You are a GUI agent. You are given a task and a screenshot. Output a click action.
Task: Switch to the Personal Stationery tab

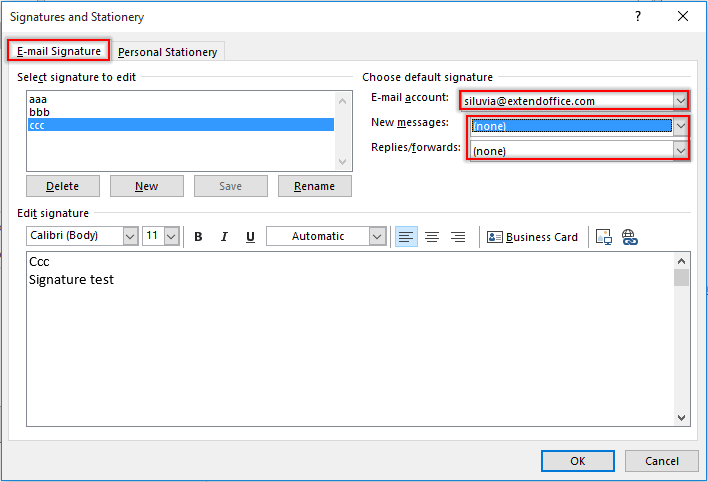click(x=168, y=52)
